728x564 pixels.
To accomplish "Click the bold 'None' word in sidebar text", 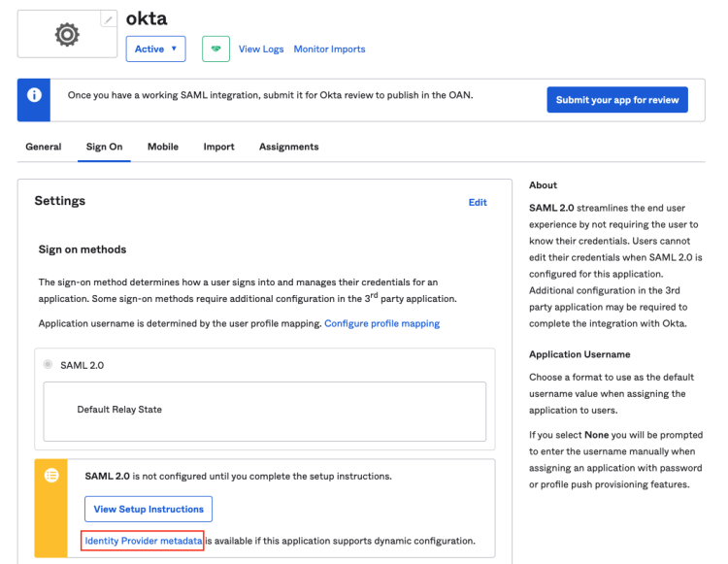I will 596,435.
